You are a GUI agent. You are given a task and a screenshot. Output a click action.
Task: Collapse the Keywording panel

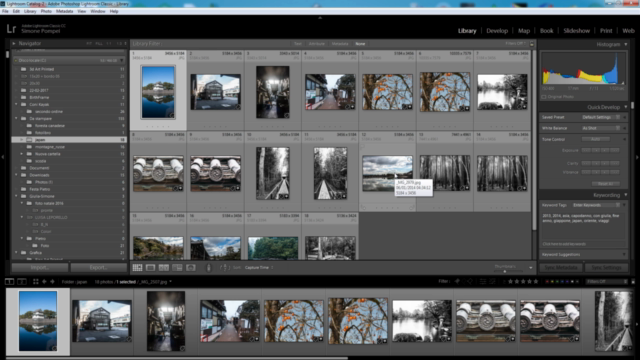click(x=626, y=195)
